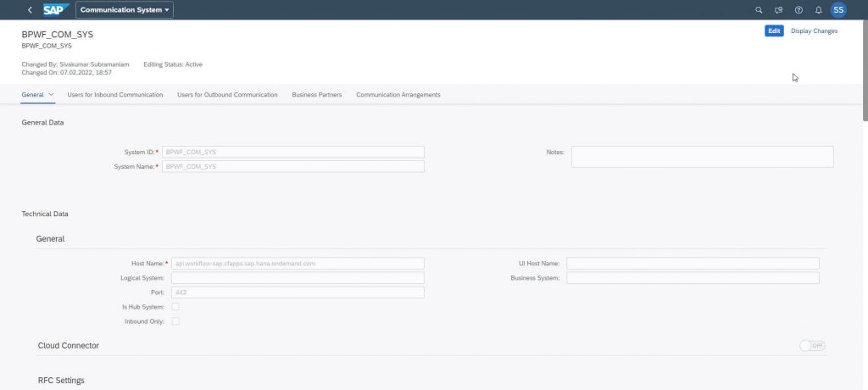Click the BPWF_COM_SYS page title
Viewport: 868px width, 390px height.
tap(58, 35)
